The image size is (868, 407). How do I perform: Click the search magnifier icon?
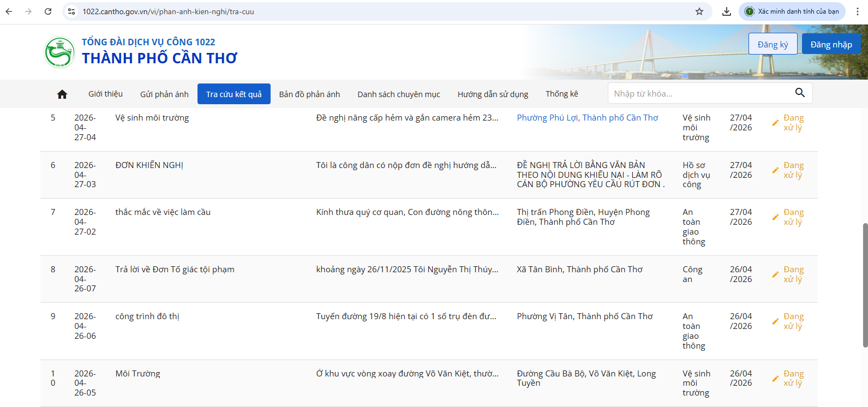[x=800, y=93]
